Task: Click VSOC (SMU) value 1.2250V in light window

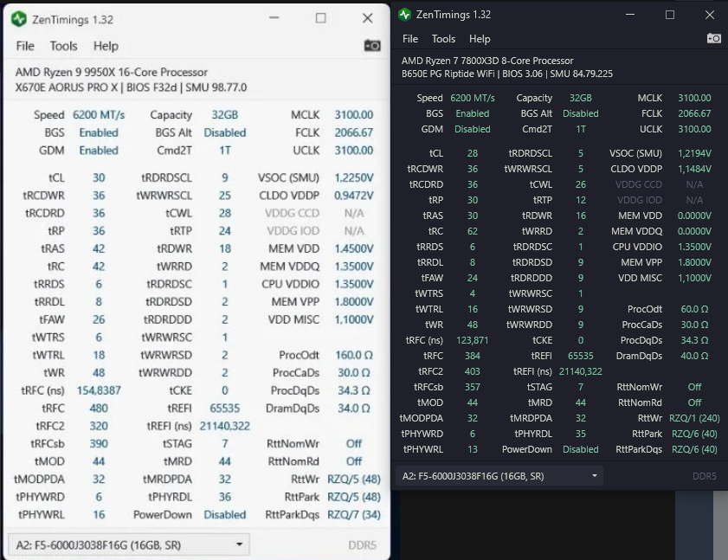Action: [x=354, y=177]
